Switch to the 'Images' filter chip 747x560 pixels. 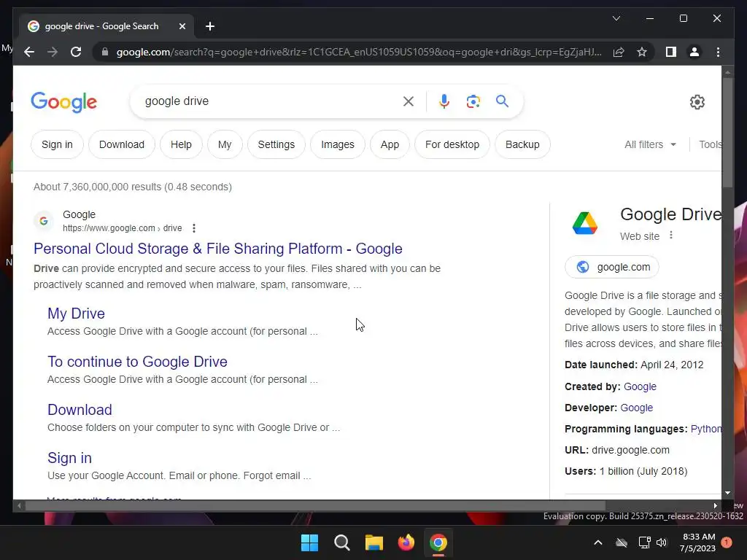coord(338,144)
